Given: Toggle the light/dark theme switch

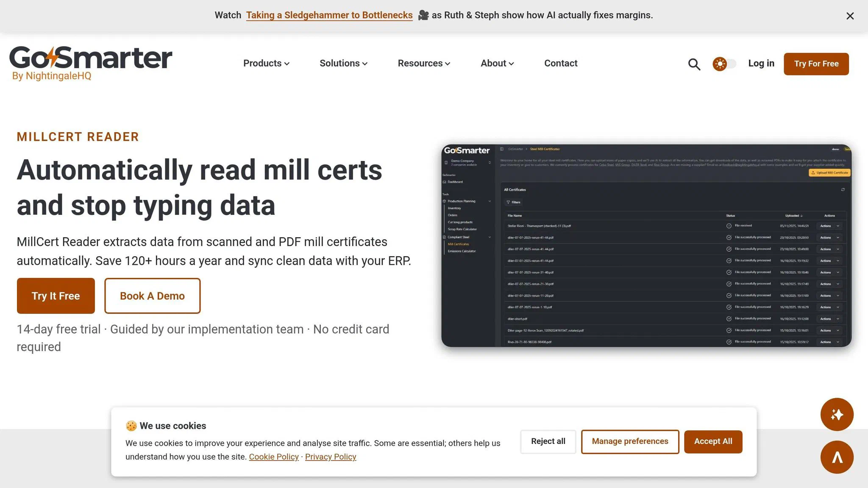Looking at the screenshot, I should (x=724, y=64).
